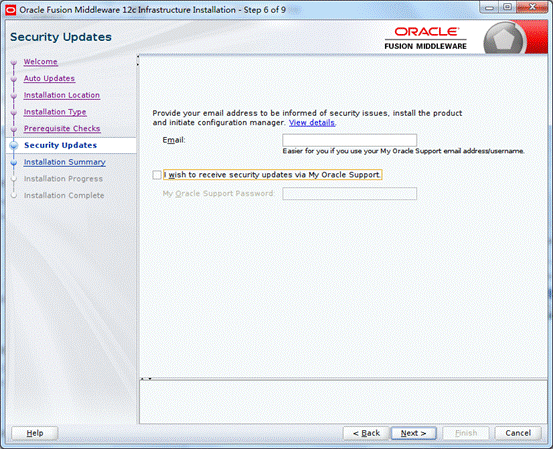Screen dimensions: 553x449
Task: Click the Oracle logo icon in title bar
Action: point(11,10)
